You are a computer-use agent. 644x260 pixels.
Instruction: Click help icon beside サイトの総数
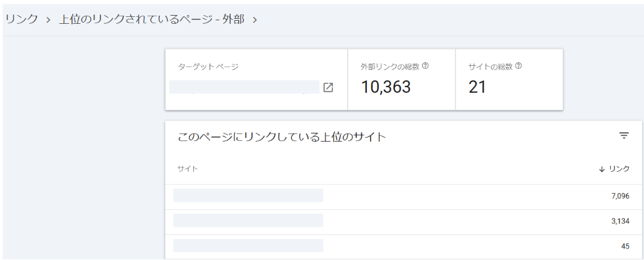pos(519,66)
